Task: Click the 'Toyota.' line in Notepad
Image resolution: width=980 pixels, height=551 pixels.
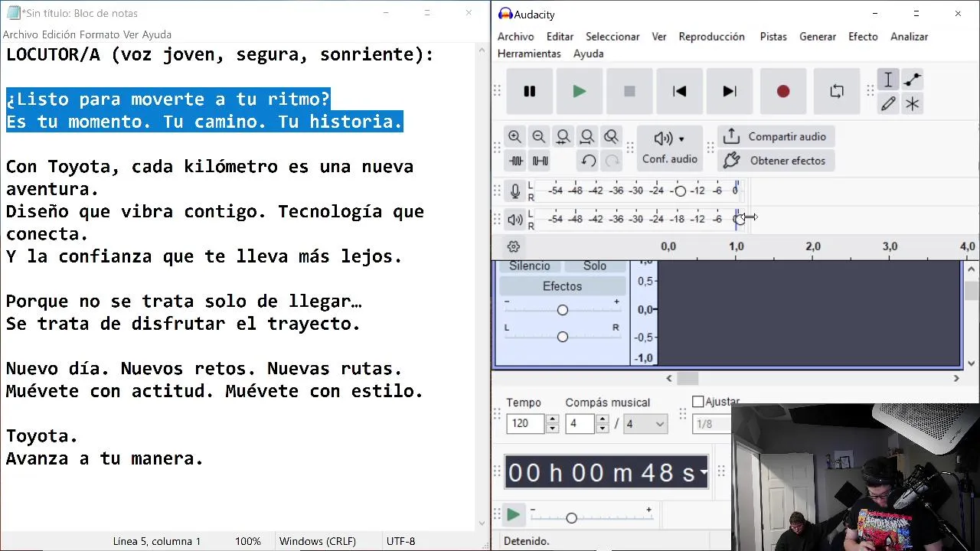Action: [x=42, y=436]
